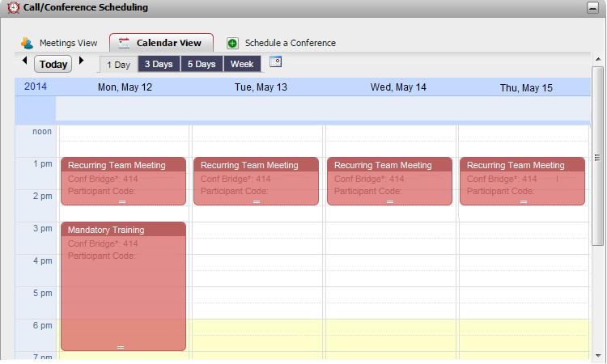Click Schedule a Conference link
Screen dimensions: 607x364
point(291,43)
